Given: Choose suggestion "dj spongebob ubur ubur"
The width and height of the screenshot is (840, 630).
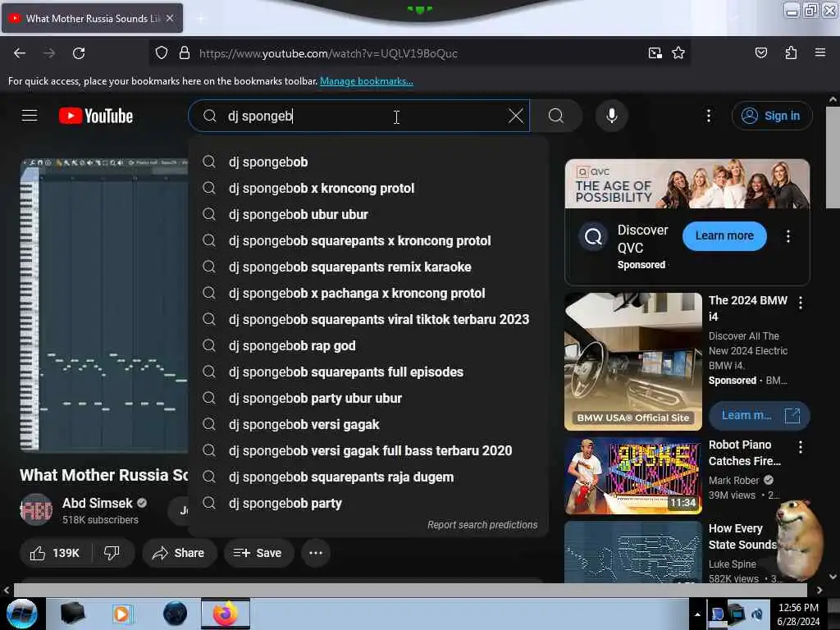Looking at the screenshot, I should (368, 214).
